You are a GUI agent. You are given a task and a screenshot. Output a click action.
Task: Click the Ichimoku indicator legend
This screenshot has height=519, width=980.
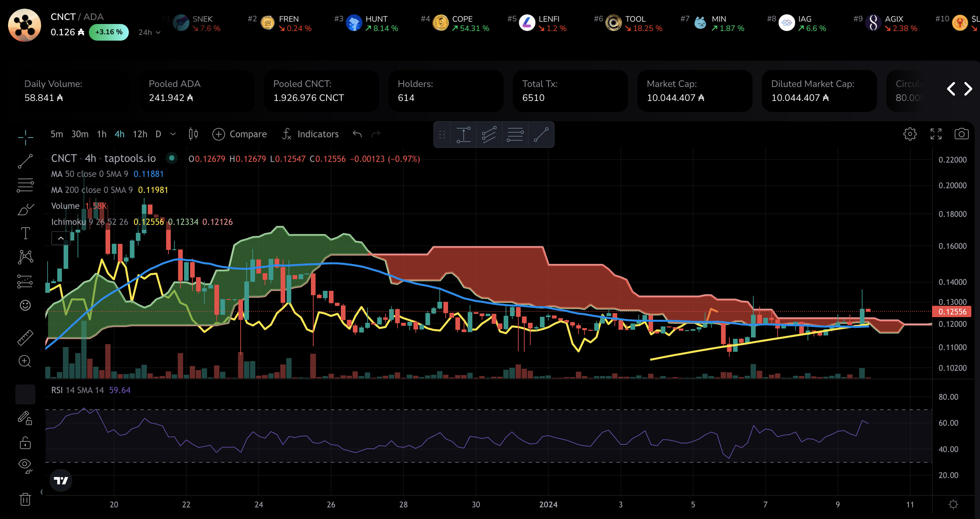point(142,222)
